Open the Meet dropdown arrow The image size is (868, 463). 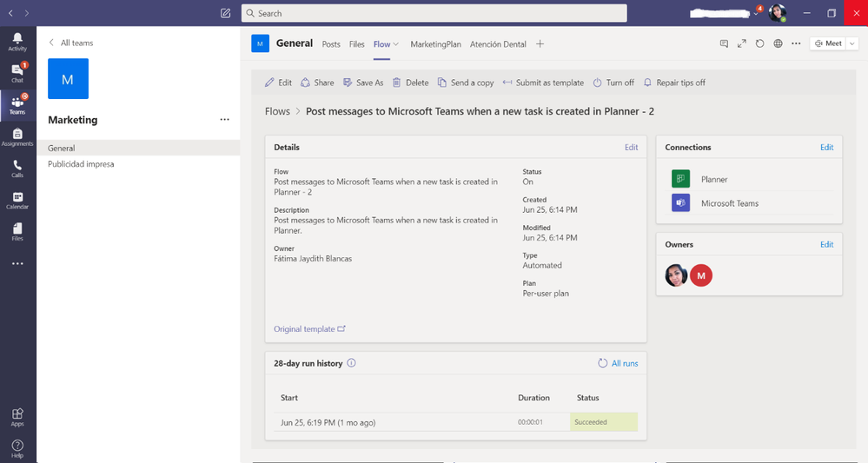852,43
